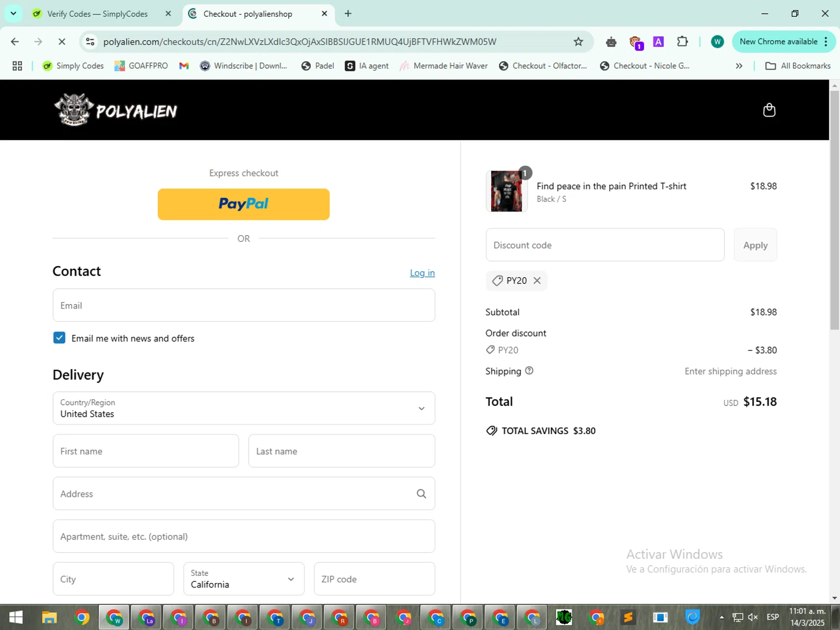
Task: Click the Apply discount button
Action: pyautogui.click(x=755, y=245)
